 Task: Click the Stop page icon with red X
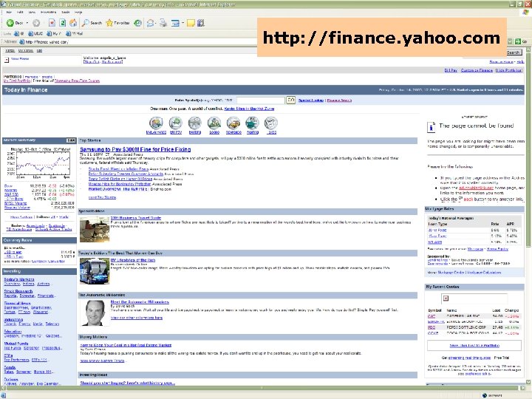click(52, 23)
